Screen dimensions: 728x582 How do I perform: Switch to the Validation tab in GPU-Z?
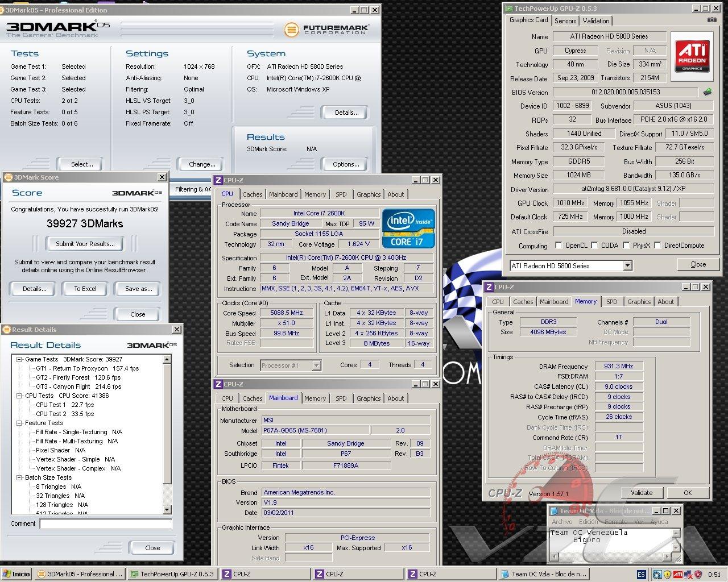point(596,21)
